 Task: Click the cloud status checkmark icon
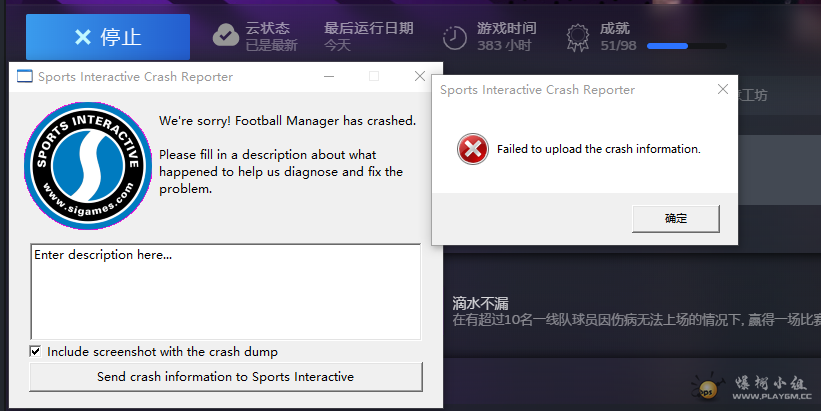(226, 36)
